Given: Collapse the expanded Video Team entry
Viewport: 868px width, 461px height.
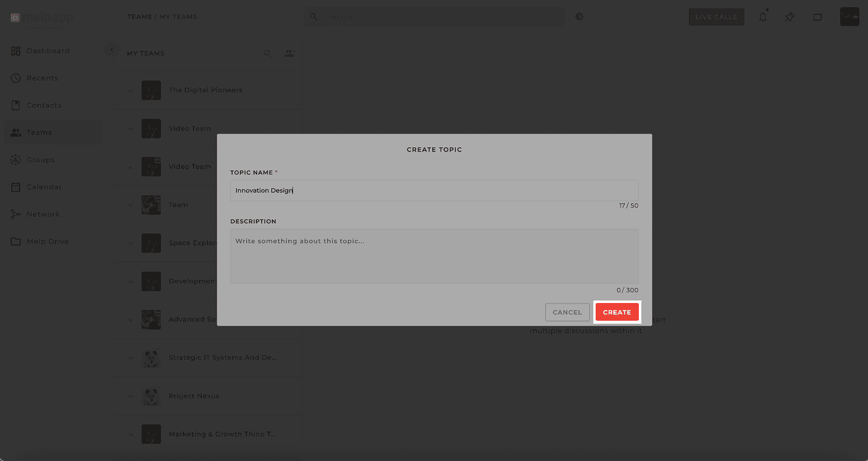Looking at the screenshot, I should tap(131, 166).
